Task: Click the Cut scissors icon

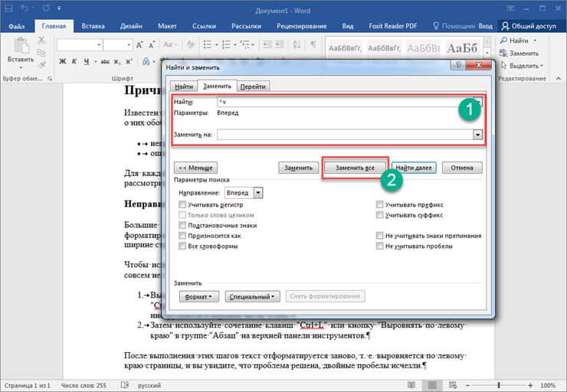Action: click(41, 41)
